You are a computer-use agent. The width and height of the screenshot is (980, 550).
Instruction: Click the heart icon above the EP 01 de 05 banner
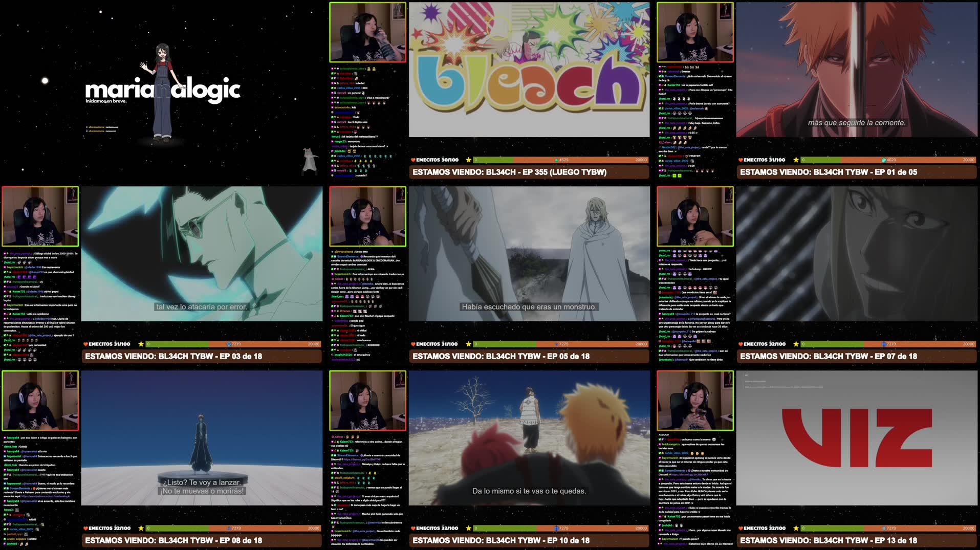coord(741,160)
